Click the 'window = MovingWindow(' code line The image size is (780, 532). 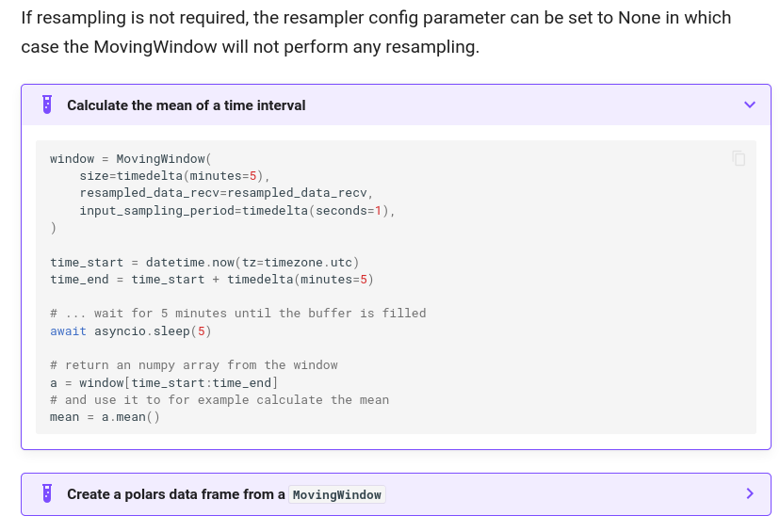pyautogui.click(x=130, y=158)
